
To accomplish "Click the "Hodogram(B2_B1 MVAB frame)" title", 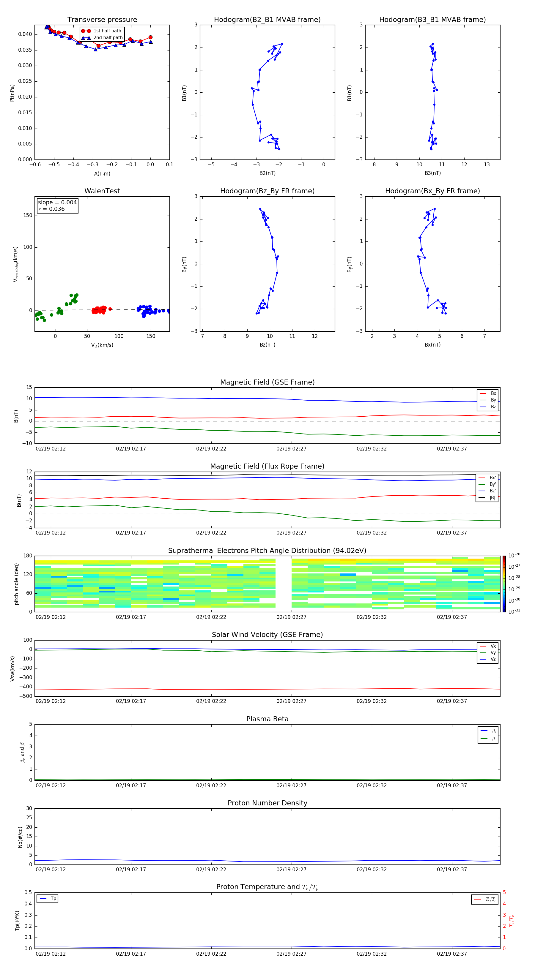I will (267, 20).
